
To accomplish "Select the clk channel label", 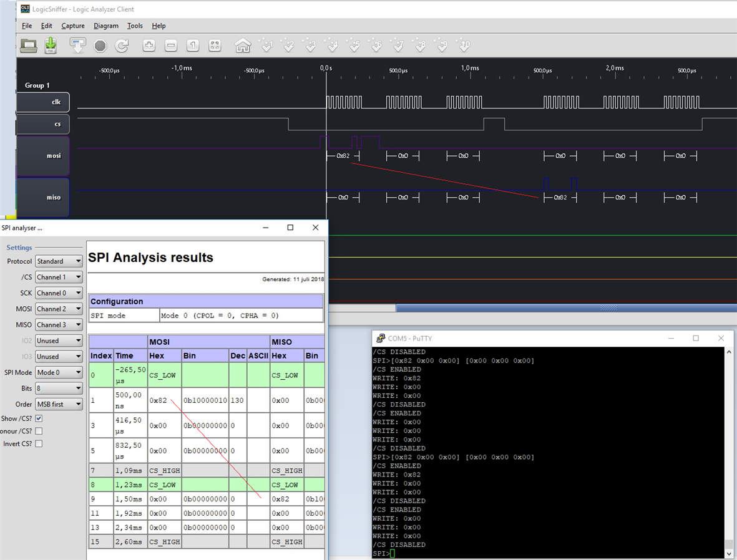I will [x=42, y=102].
